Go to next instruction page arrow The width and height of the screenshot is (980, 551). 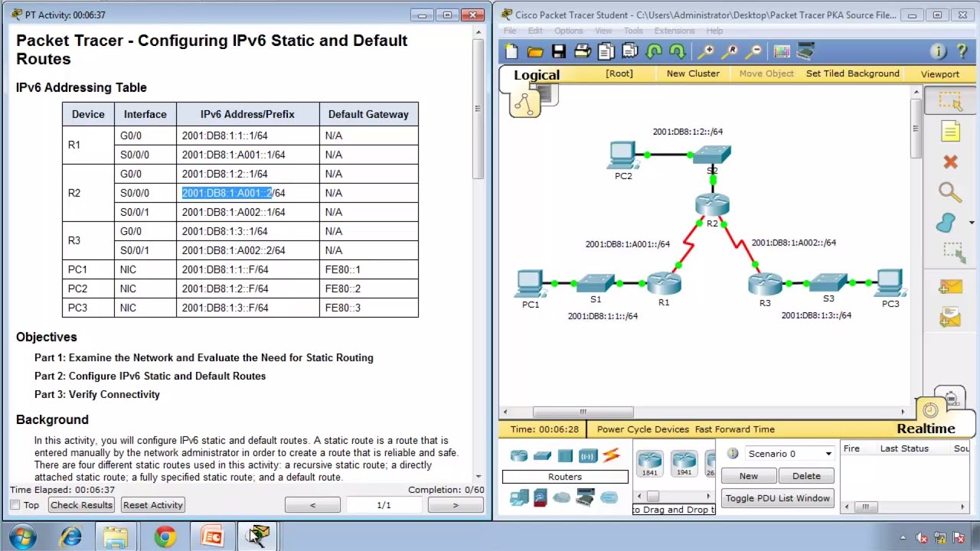click(x=455, y=505)
